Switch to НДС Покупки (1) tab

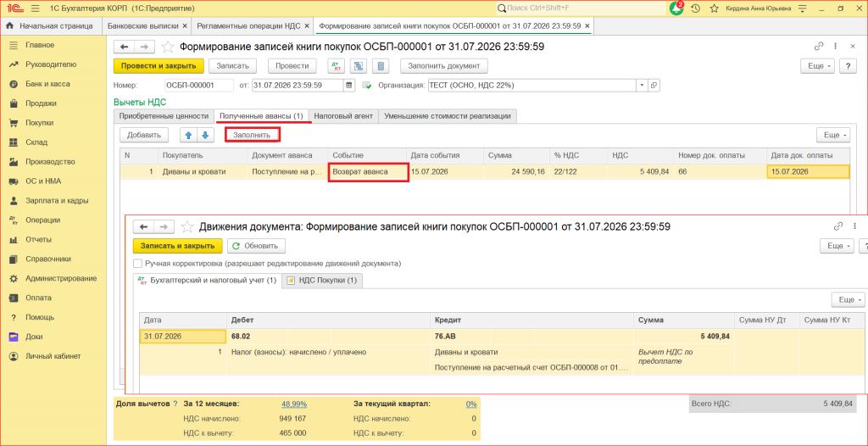coord(323,281)
